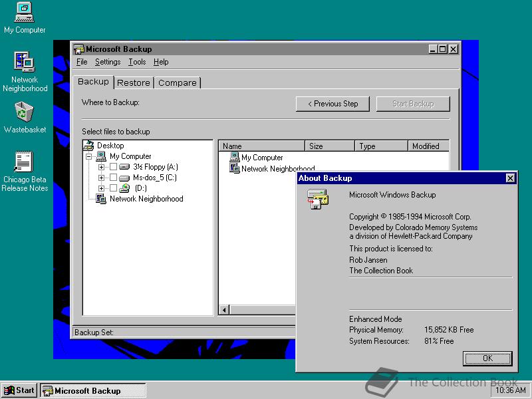
Task: Select Ms-dos_5 (C:) label in tree
Action: [x=155, y=178]
